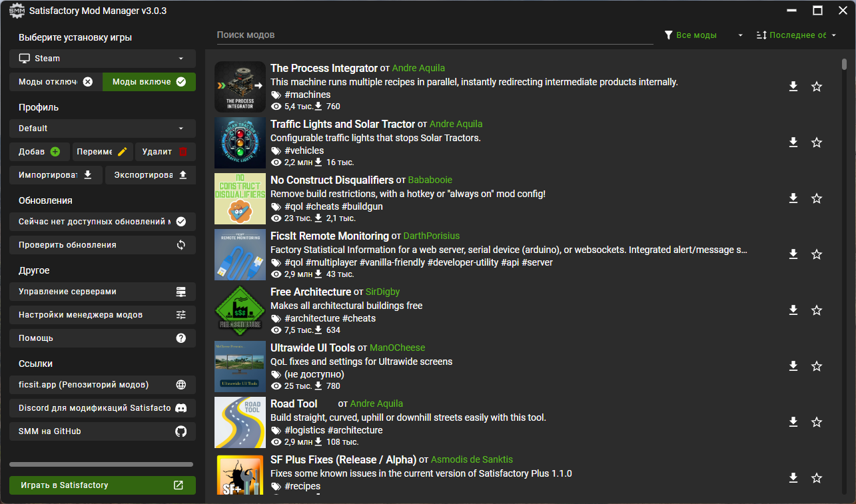Screen dimensions: 856x504
Task: Download SF Plus Fixes mod
Action: point(793,478)
